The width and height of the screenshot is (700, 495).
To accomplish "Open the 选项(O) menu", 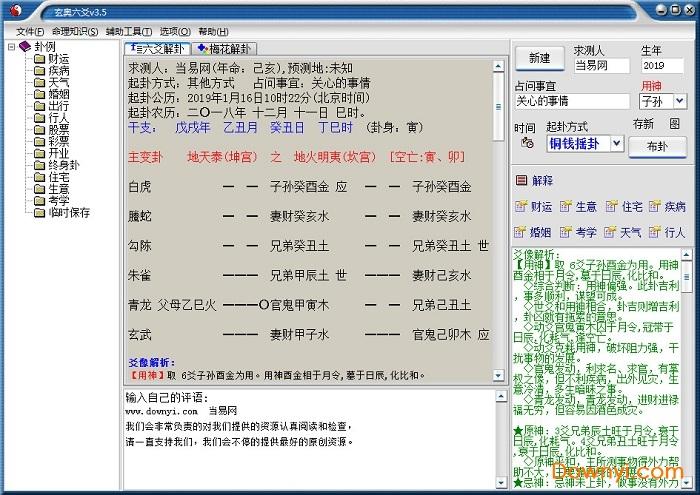I will [175, 32].
